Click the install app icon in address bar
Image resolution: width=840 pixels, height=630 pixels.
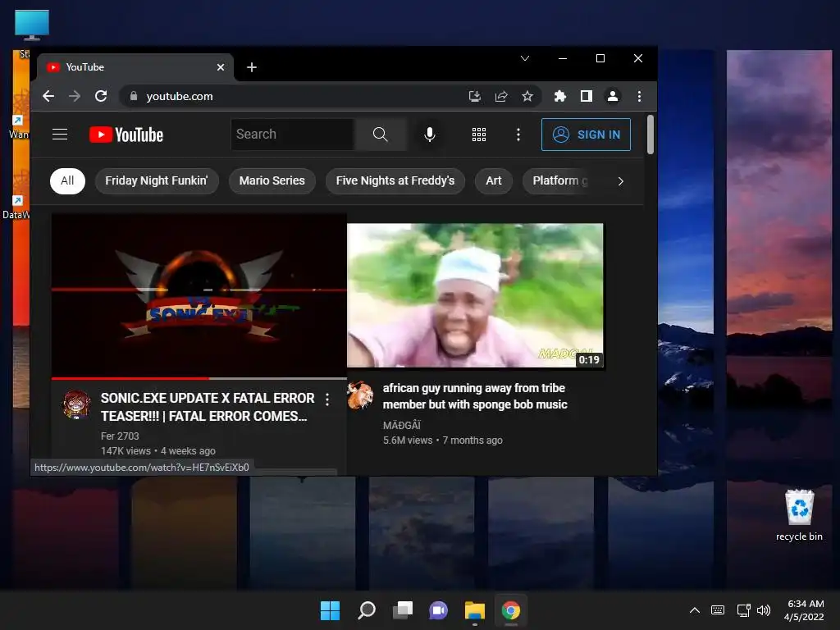(475, 97)
